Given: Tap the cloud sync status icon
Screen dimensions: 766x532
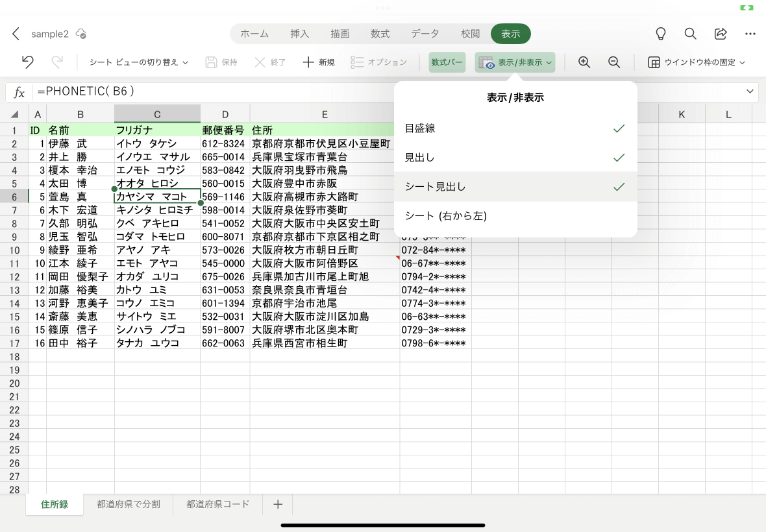Looking at the screenshot, I should coord(81,34).
